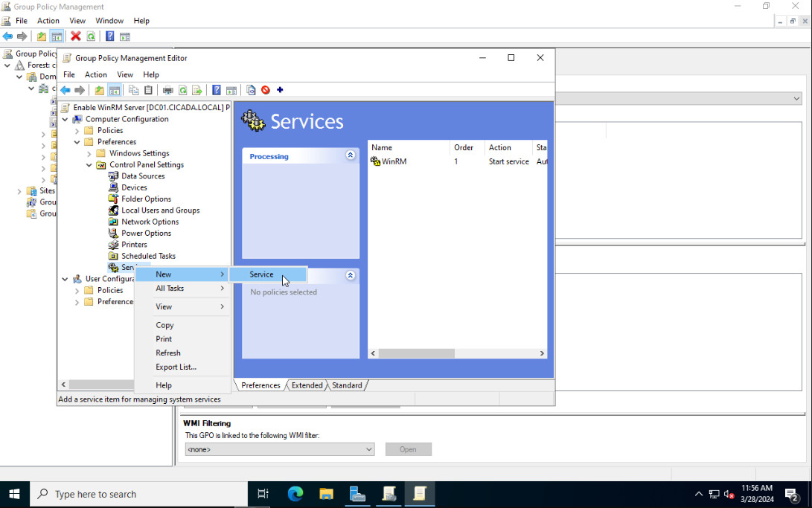Sort services list by Order column header
812x508 pixels.
[x=467, y=147]
